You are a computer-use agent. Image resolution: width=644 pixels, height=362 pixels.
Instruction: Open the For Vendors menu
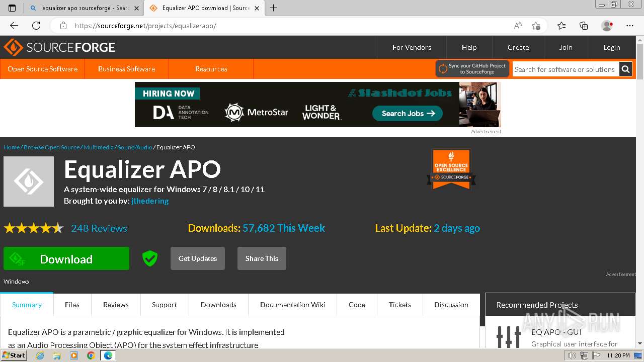click(412, 47)
